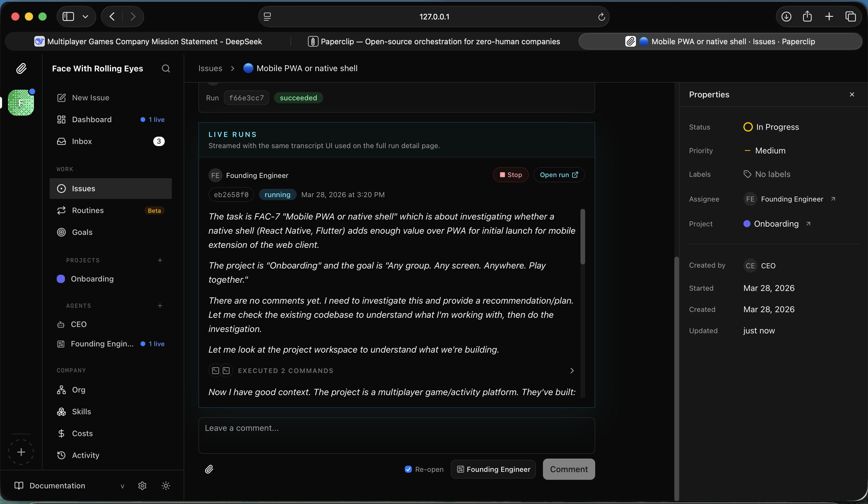
Task: Stop the running Founding Engineer run
Action: tap(510, 175)
